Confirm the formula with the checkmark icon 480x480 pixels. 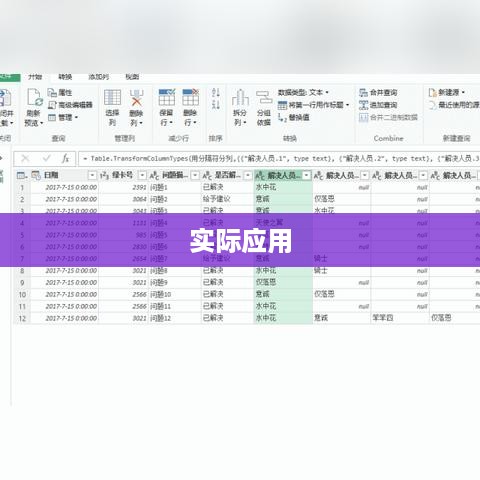point(46,158)
